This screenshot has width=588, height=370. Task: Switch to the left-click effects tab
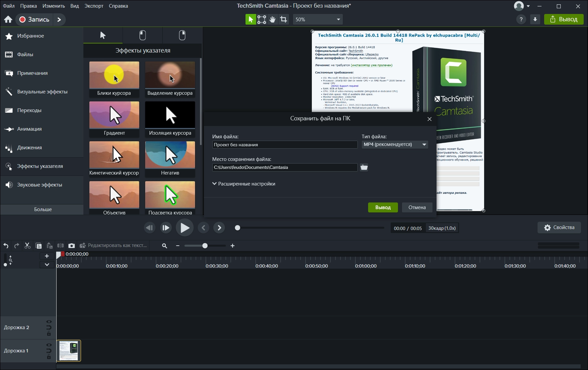(x=143, y=35)
